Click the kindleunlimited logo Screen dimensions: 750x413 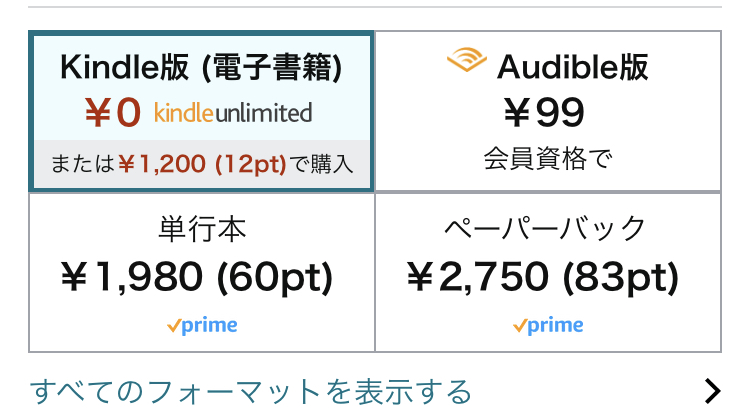233,113
